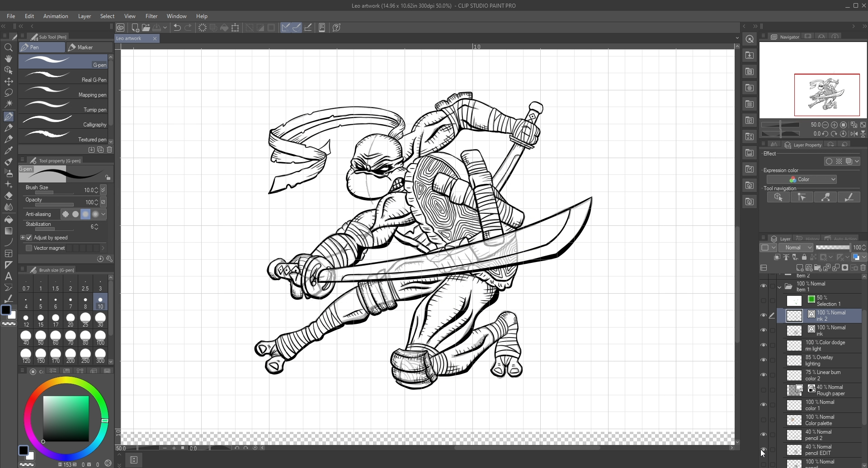Pick the Eraser tool in the toolbox
Screen dimensions: 868x468
click(x=8, y=196)
